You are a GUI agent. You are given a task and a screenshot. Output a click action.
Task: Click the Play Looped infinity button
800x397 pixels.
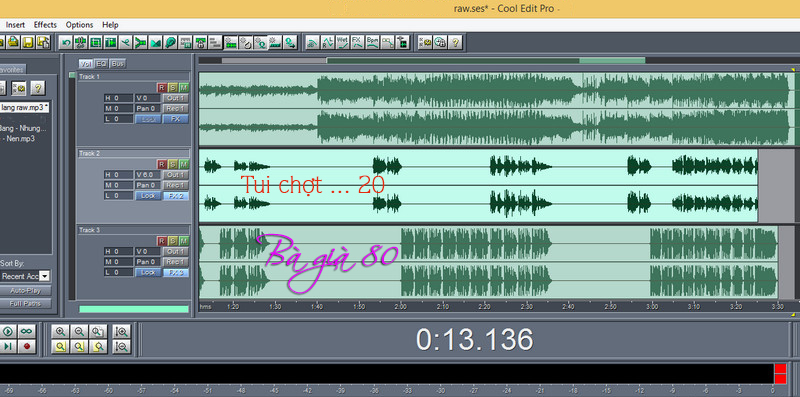coord(27,332)
